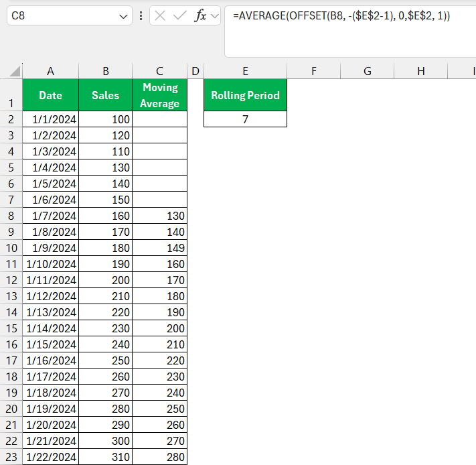The image size is (476, 465).
Task: Select row 11 header
Action: pos(11,264)
